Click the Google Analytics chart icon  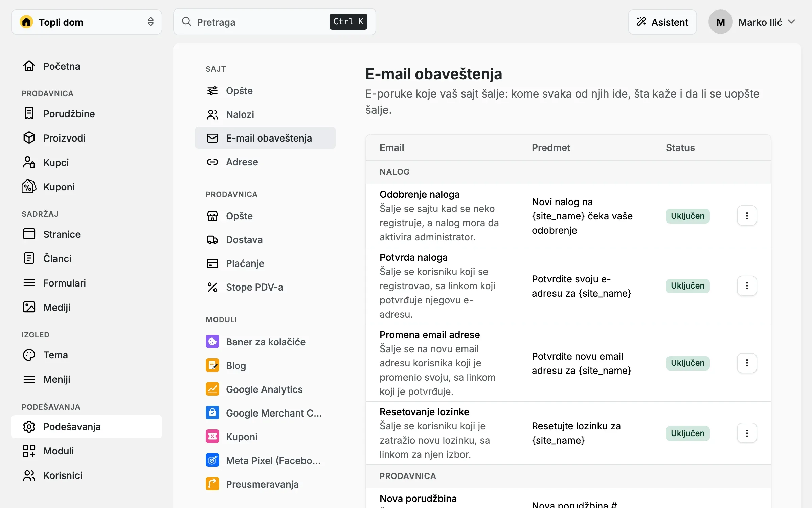click(212, 389)
